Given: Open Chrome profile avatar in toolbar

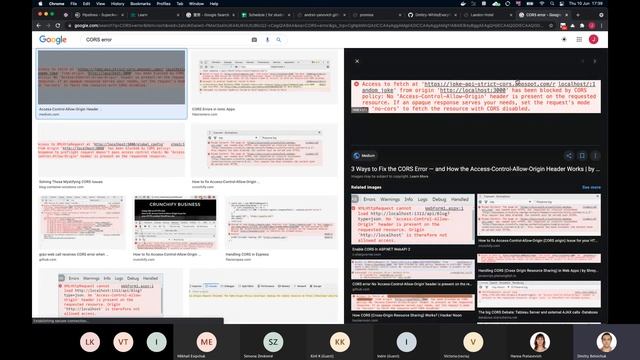Looking at the screenshot, I should 592,25.
